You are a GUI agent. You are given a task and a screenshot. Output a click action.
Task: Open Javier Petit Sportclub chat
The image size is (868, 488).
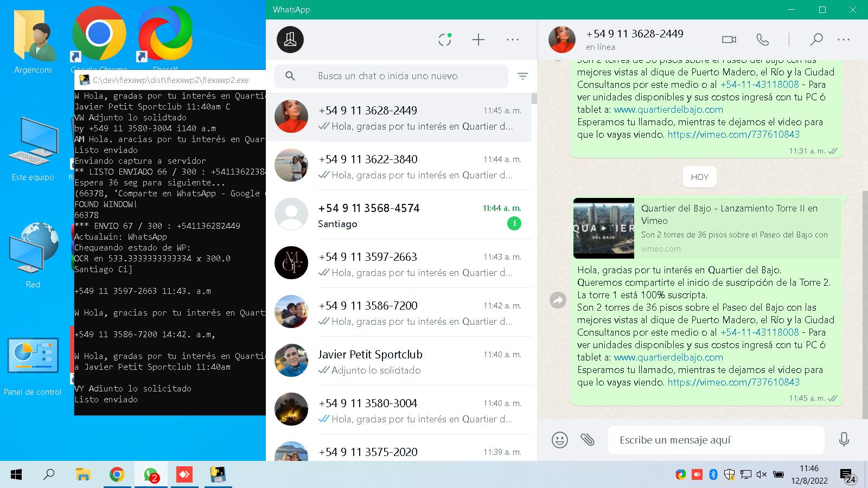tap(399, 361)
